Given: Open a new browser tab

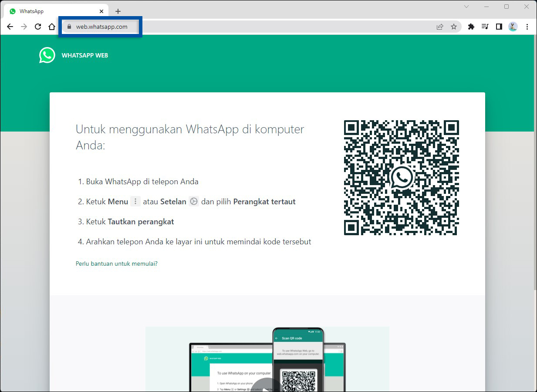Looking at the screenshot, I should point(118,11).
